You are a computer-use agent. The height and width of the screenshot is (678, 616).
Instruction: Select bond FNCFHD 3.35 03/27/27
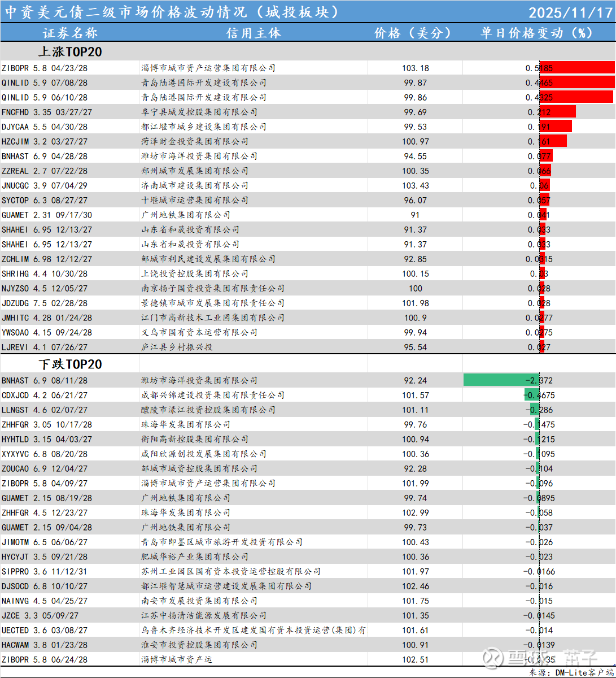point(47,112)
